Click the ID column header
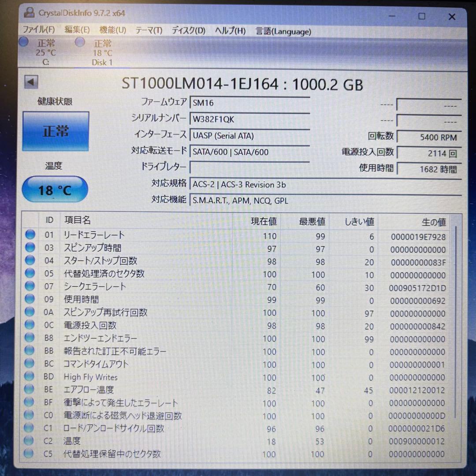 pyautogui.click(x=49, y=220)
